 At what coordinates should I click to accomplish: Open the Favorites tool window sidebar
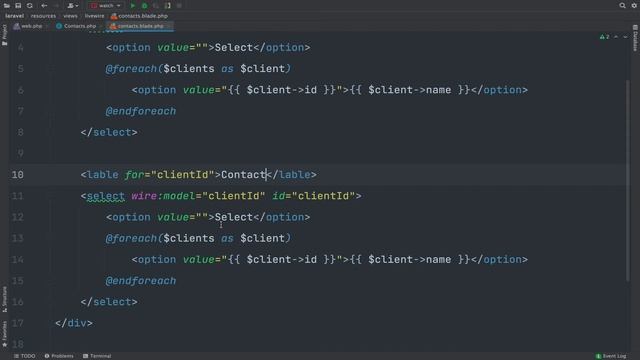click(4, 334)
